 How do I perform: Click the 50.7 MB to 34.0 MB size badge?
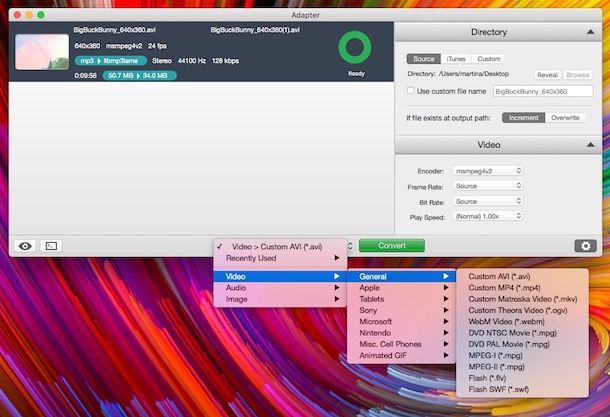139,75
